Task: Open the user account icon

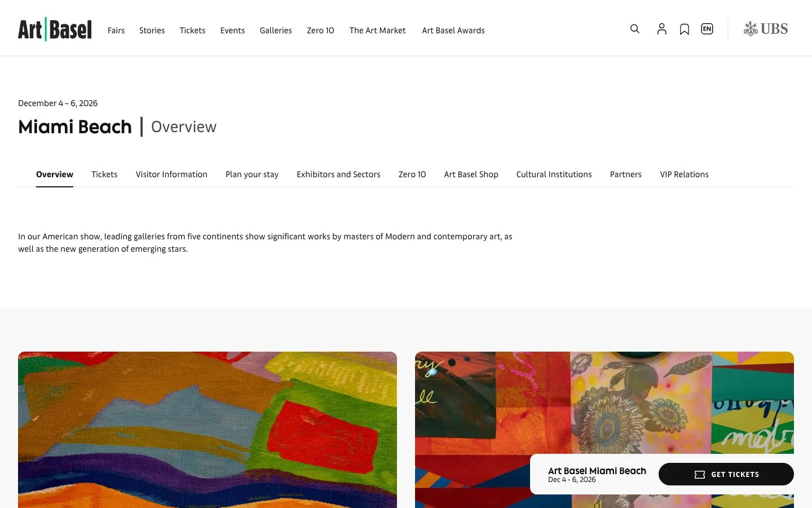Action: click(662, 29)
